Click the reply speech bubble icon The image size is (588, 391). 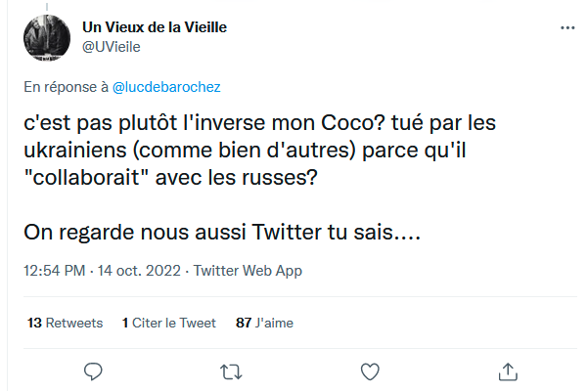click(x=93, y=371)
